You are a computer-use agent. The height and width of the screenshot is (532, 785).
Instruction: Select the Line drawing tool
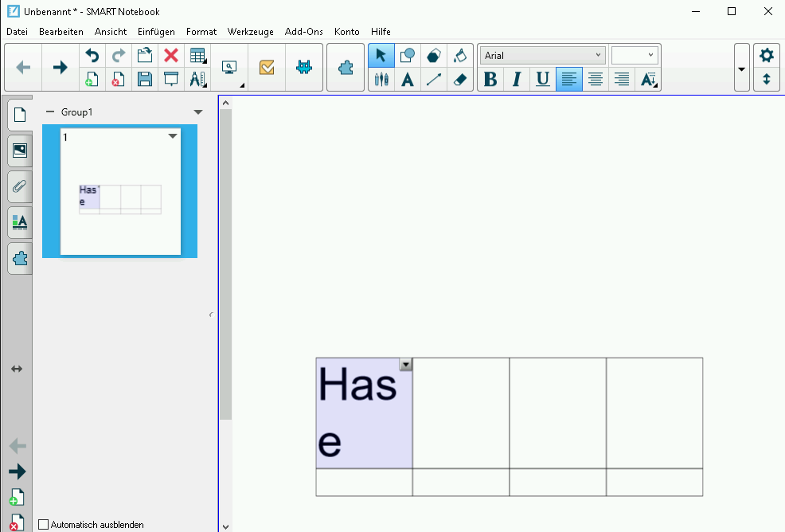pos(433,80)
